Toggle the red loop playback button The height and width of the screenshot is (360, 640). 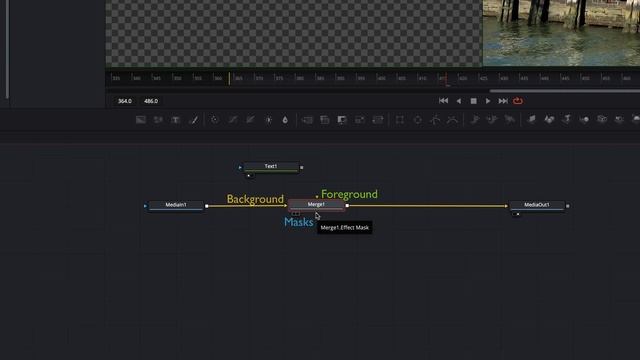tap(518, 101)
